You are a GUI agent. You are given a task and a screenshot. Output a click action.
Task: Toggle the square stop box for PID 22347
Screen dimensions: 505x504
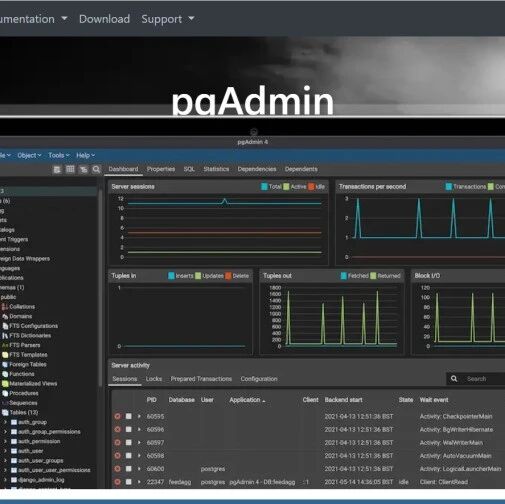[x=128, y=482]
